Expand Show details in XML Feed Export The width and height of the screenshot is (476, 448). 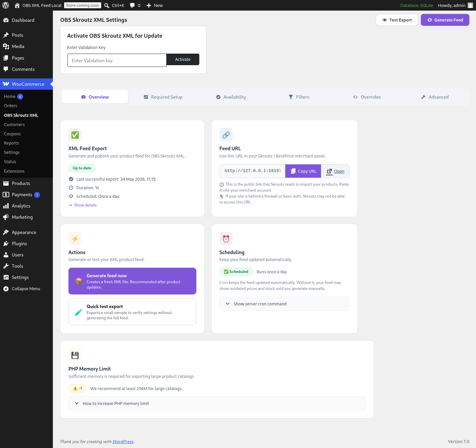(x=83, y=205)
